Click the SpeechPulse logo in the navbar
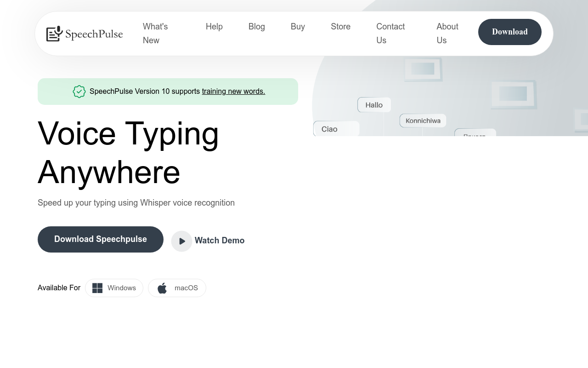The image size is (588, 368). coord(85,34)
